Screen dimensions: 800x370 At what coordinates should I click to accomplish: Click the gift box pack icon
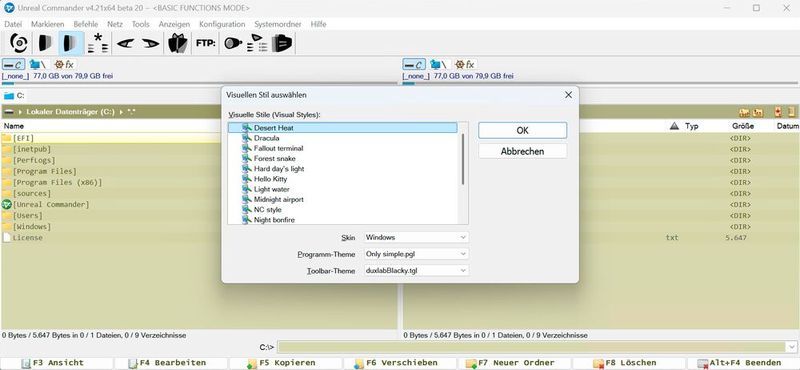coord(178,43)
